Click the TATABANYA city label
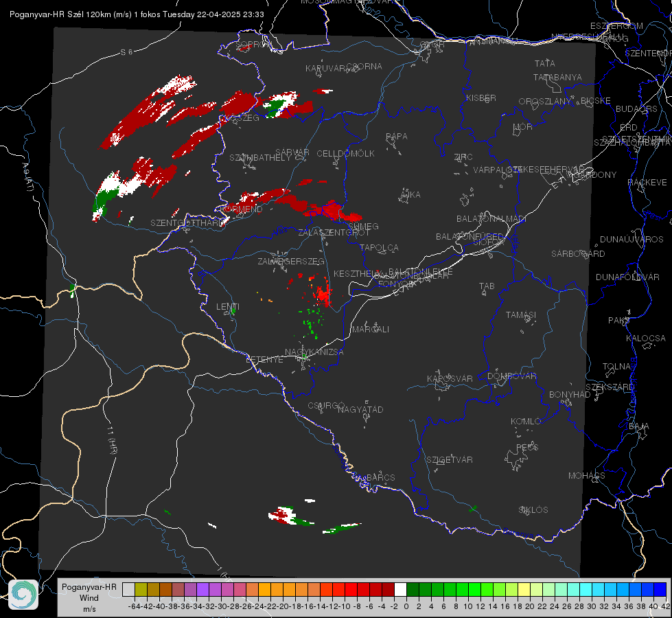This screenshot has width=672, height=618. [x=557, y=77]
